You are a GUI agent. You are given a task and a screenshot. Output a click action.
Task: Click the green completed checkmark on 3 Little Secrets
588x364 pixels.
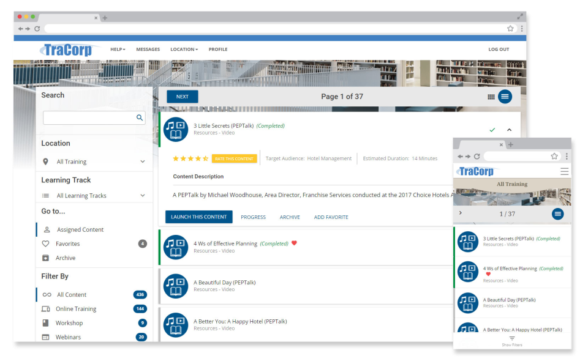(x=492, y=129)
